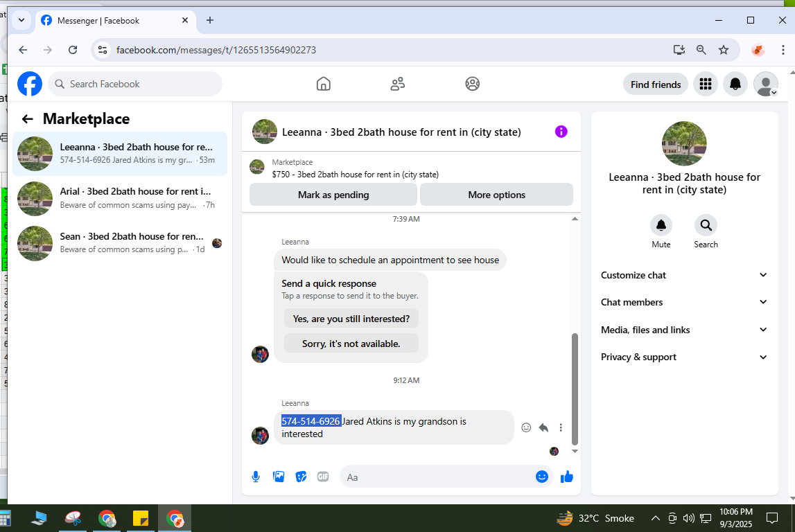Viewport: 795px width, 532px height.
Task: Click Find friends button
Action: tap(655, 84)
